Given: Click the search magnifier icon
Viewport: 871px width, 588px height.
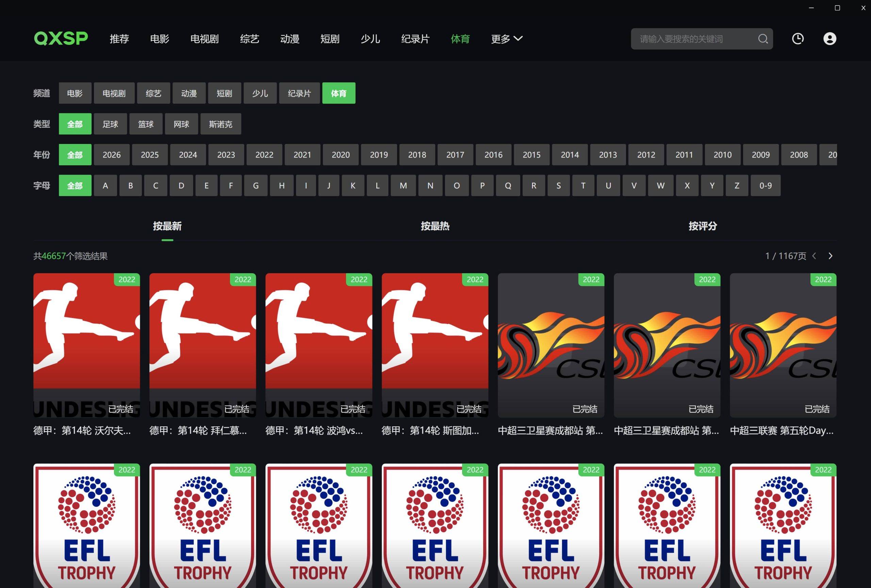Looking at the screenshot, I should point(763,38).
